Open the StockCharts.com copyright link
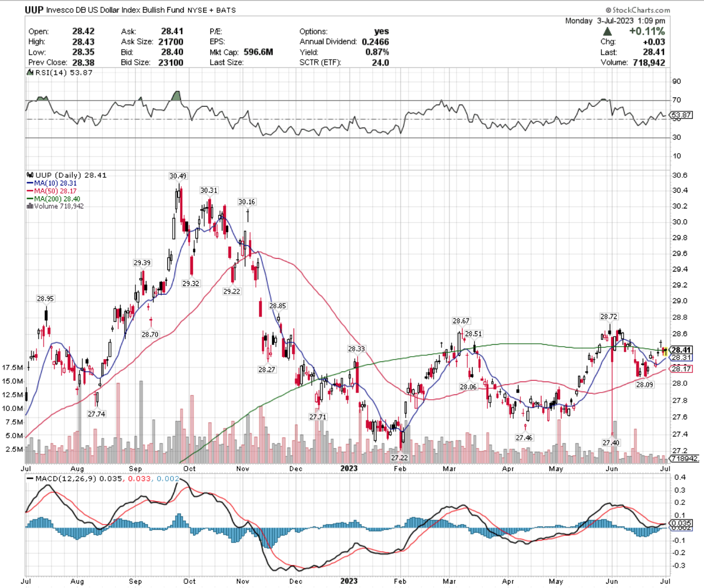This screenshot has width=704, height=588. 638,10
